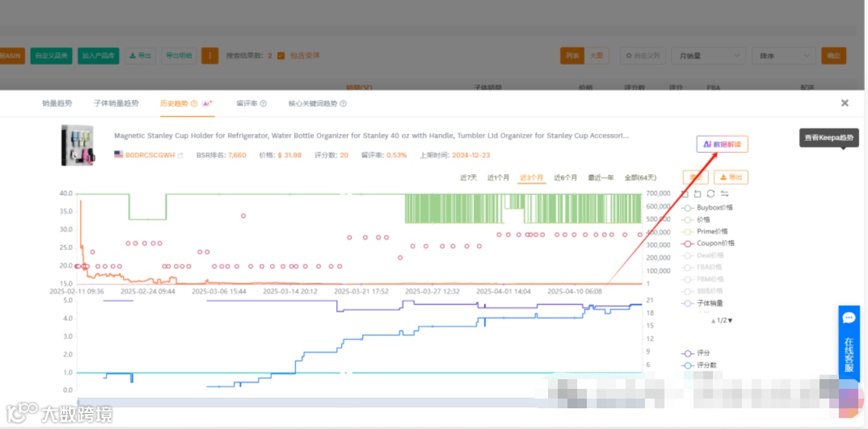868x429 pixels.
Task: Switch to 列表 view in background
Action: click(x=573, y=56)
